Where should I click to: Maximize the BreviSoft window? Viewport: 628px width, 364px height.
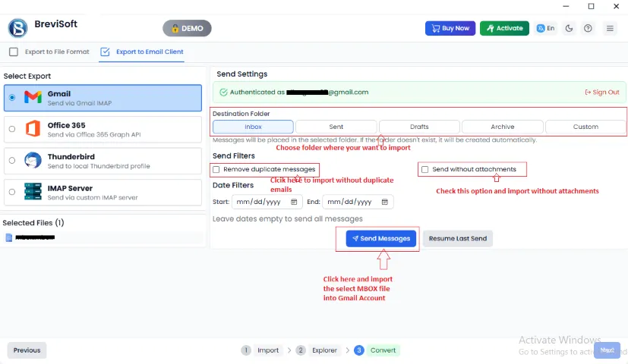tap(591, 6)
